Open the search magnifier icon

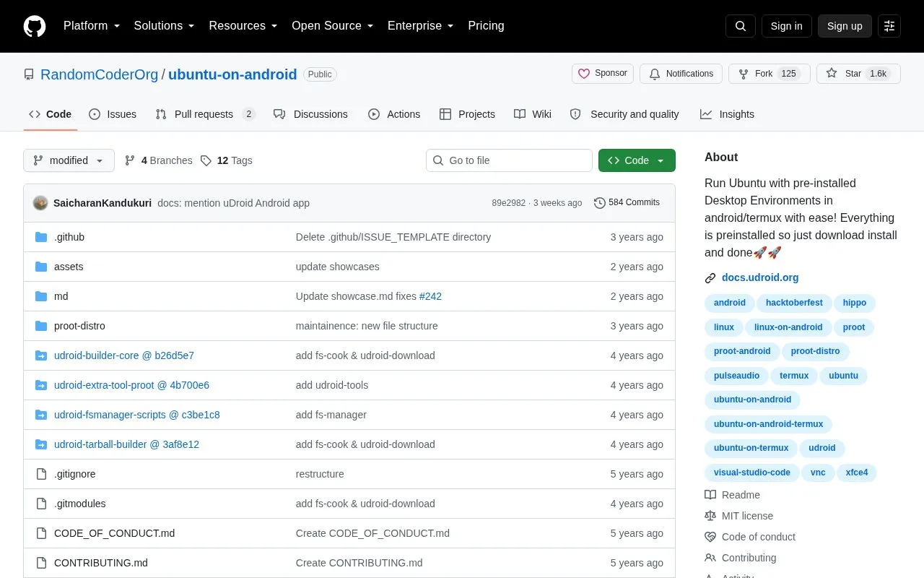pos(741,26)
